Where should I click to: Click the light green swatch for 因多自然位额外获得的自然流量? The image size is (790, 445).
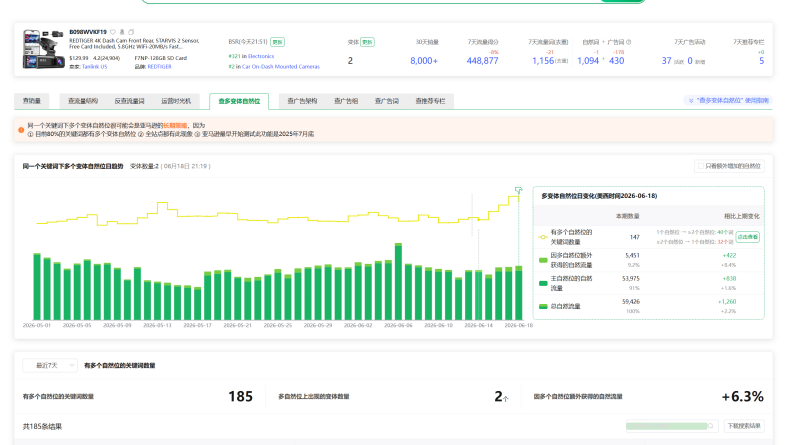point(543,260)
